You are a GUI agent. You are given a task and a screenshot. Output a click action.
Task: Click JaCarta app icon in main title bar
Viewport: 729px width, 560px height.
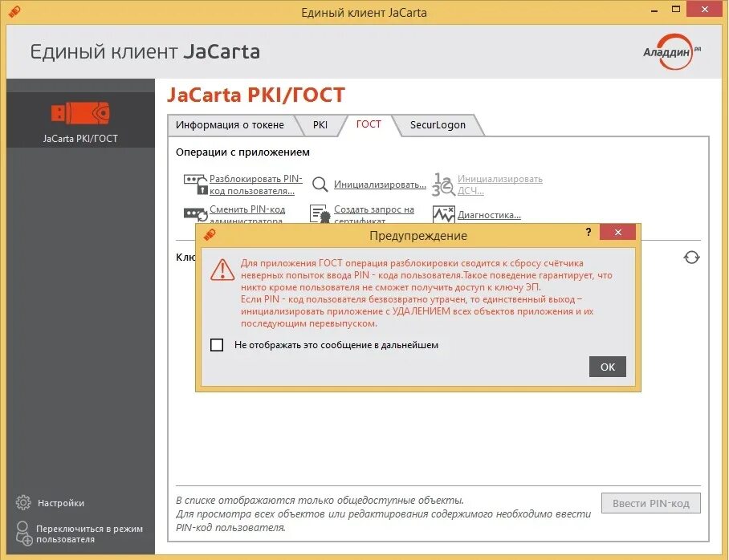click(x=14, y=11)
